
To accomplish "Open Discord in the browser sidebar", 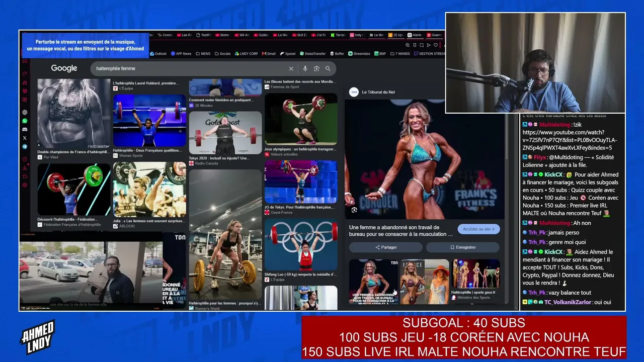I will click(25, 130).
